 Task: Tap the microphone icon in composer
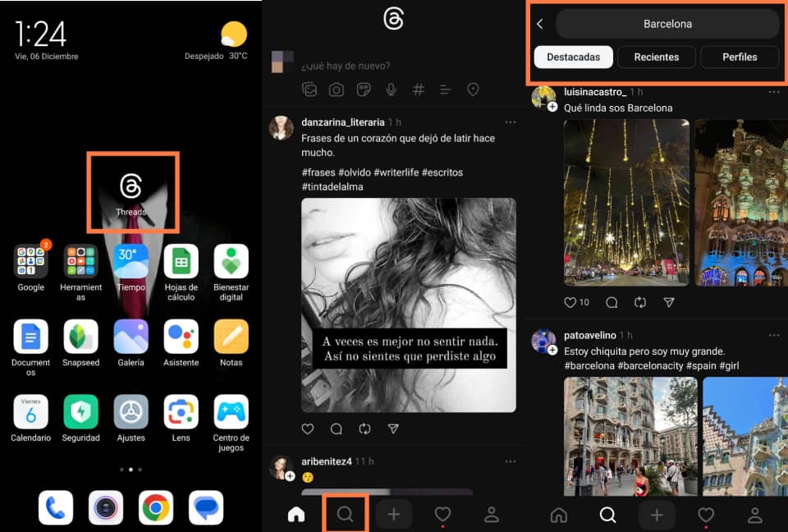coord(391,89)
